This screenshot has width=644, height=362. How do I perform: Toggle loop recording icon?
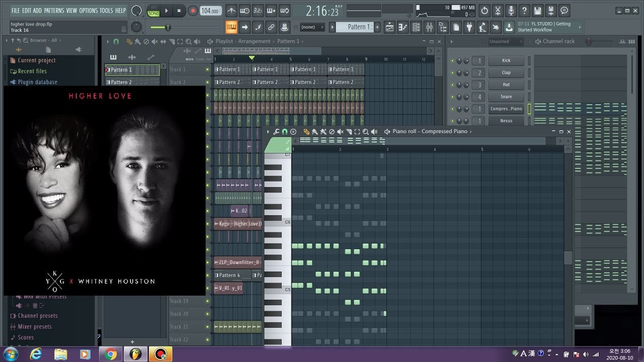(284, 11)
